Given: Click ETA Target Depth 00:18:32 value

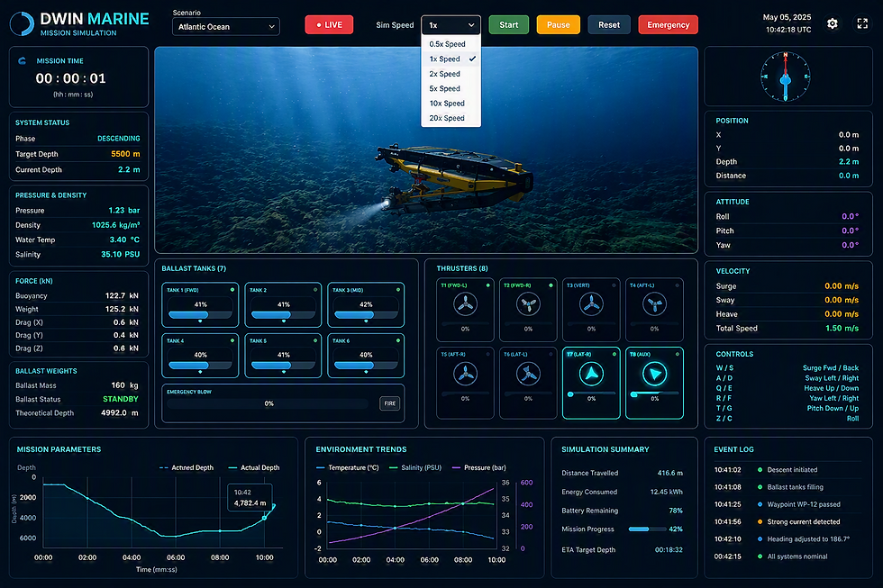Looking at the screenshot, I should coord(669,550).
